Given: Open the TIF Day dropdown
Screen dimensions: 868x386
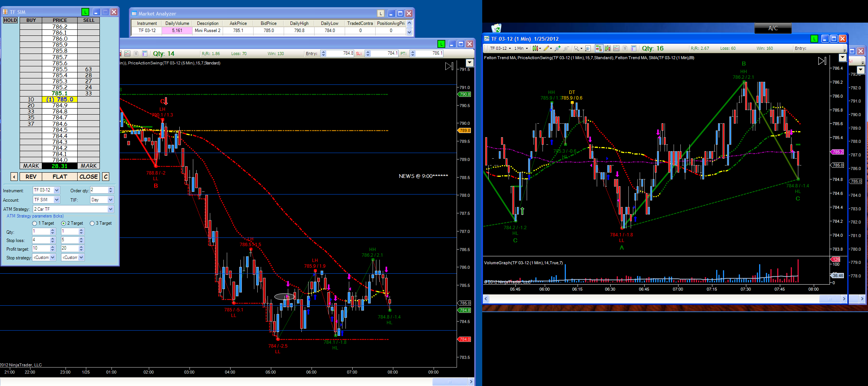Looking at the screenshot, I should point(110,200).
